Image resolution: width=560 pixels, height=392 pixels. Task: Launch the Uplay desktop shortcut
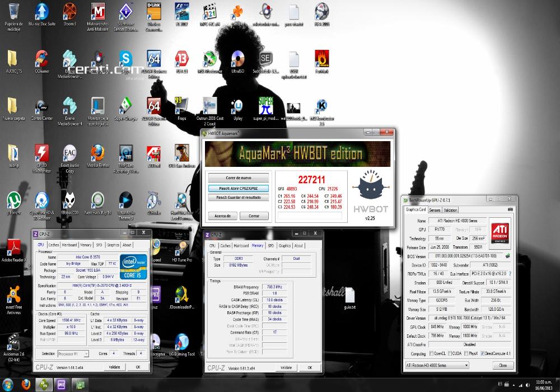[x=237, y=109]
